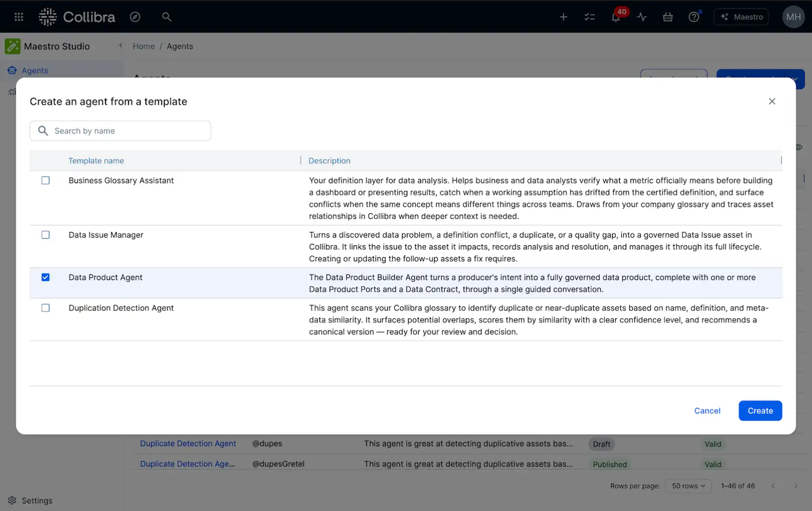
Task: Click the Duplication Detection Agent description text
Action: click(539, 320)
